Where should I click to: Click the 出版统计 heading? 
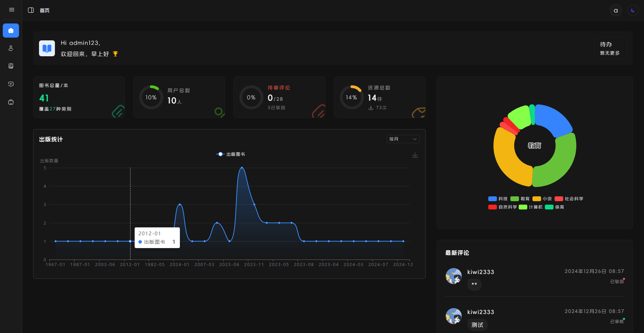51,139
